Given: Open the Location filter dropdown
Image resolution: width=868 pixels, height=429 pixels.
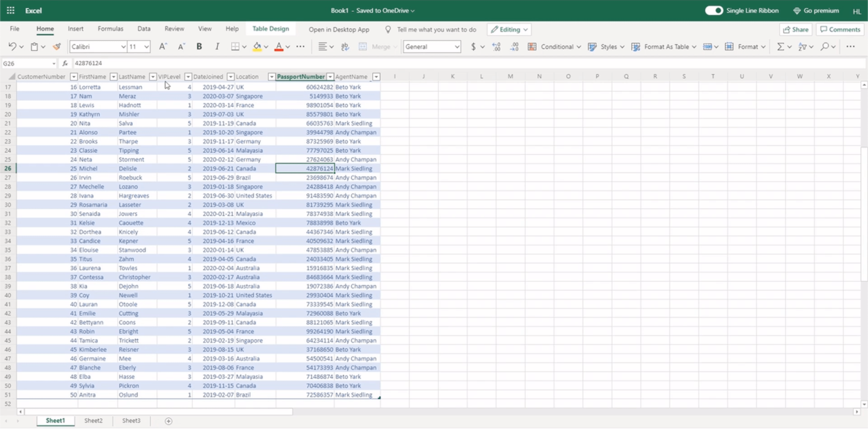Looking at the screenshot, I should click(271, 76).
